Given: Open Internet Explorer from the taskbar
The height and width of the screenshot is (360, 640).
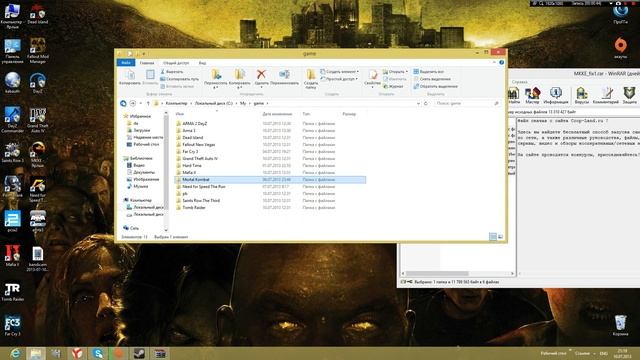Looking at the screenshot, I should coord(16,353).
